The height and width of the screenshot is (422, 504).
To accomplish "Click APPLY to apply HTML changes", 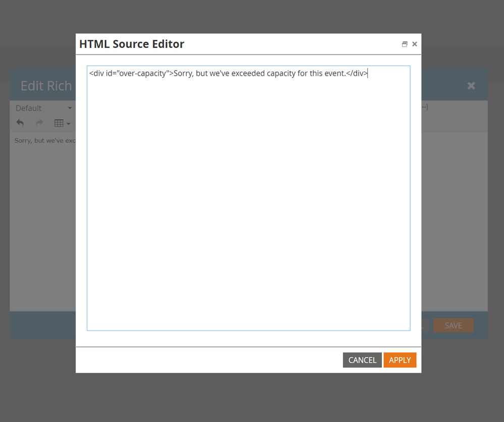I will click(400, 360).
